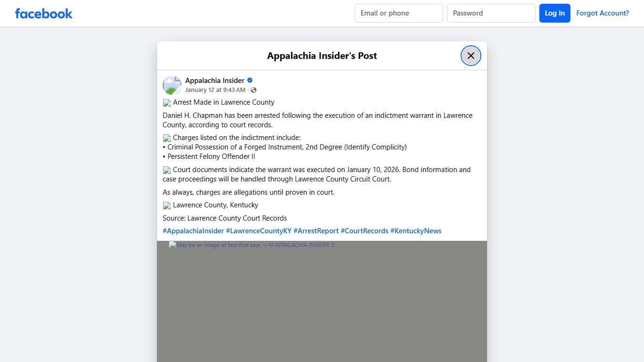
Task: Close the Appalachia Insider post dialog
Action: (471, 56)
